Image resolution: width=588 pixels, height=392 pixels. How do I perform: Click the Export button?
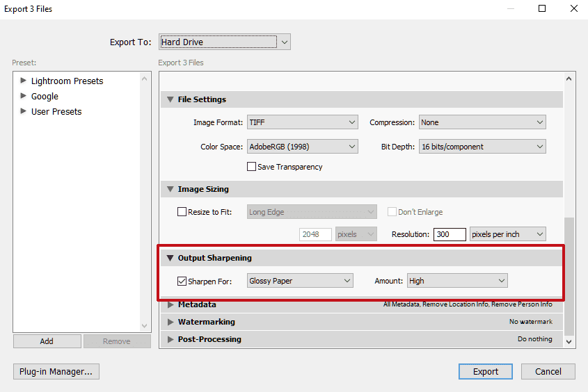486,371
